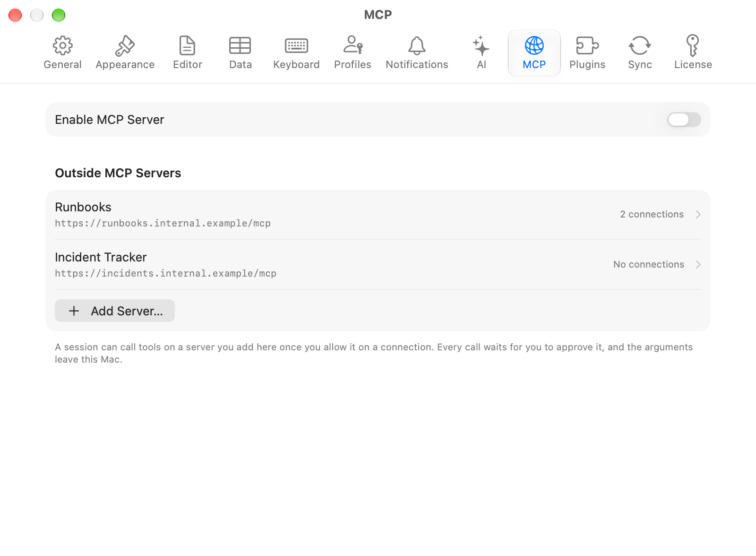Click the Outside MCP Servers heading
This screenshot has height=556, width=756.
[x=118, y=173]
